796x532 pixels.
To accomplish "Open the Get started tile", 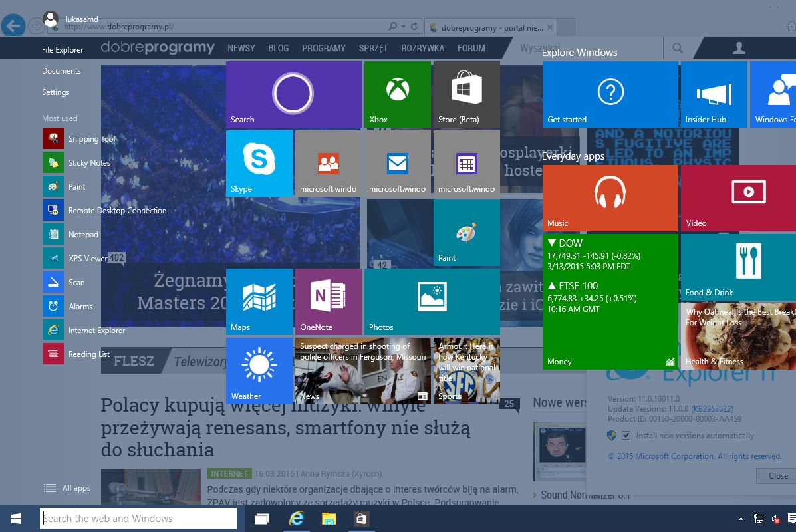I will [610, 94].
